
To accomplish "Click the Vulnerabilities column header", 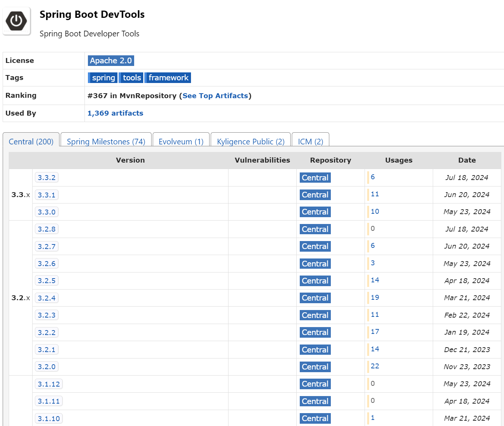I will (262, 160).
